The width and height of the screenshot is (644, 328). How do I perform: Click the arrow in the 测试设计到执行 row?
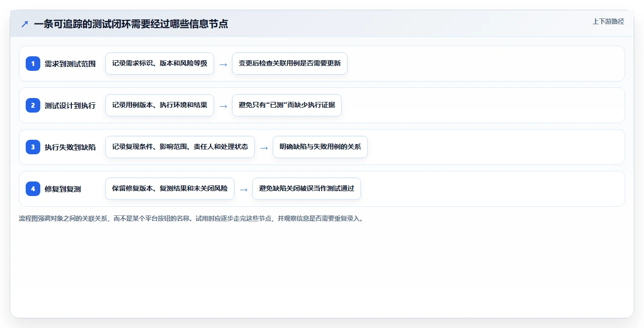[223, 106]
